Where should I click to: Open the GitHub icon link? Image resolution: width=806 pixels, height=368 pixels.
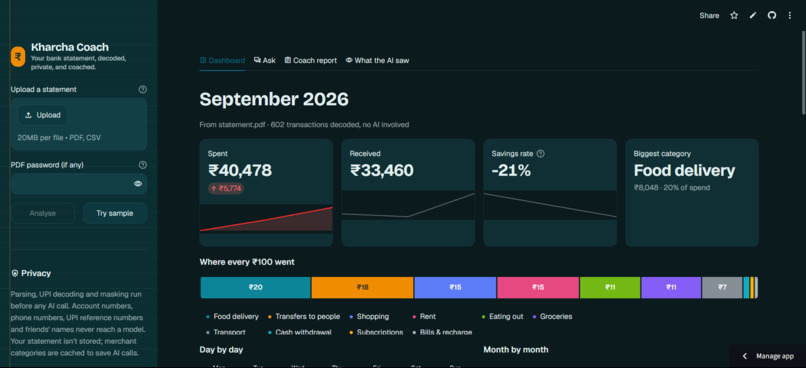[772, 16]
